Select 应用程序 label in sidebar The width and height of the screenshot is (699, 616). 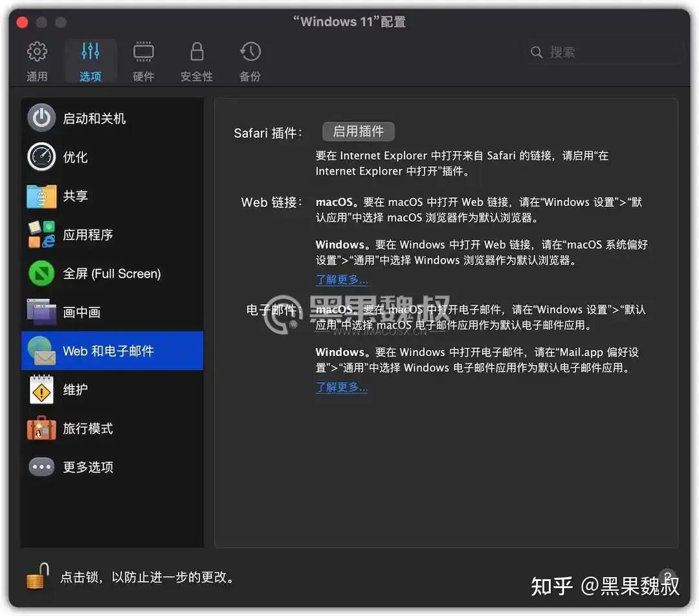88,235
